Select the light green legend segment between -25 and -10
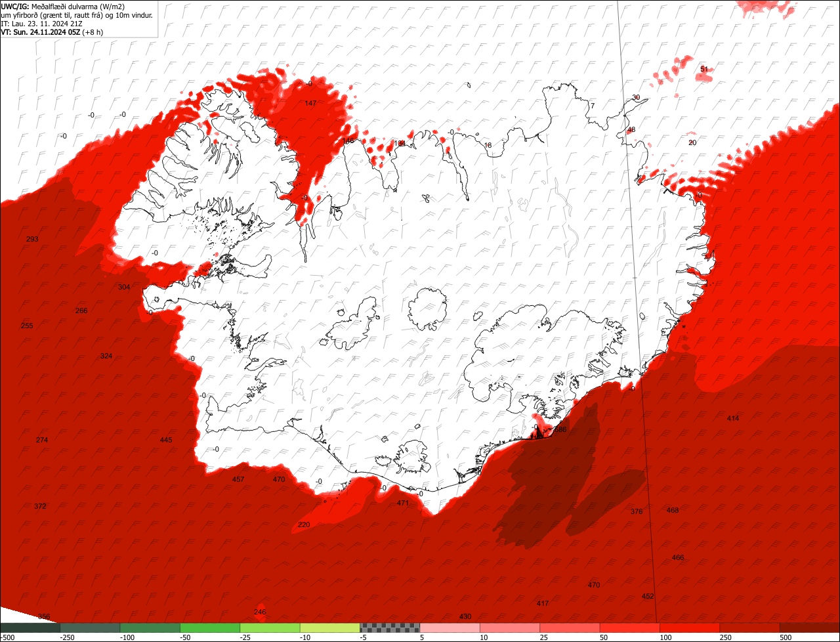Image resolution: width=840 pixels, height=642 pixels. click(270, 628)
